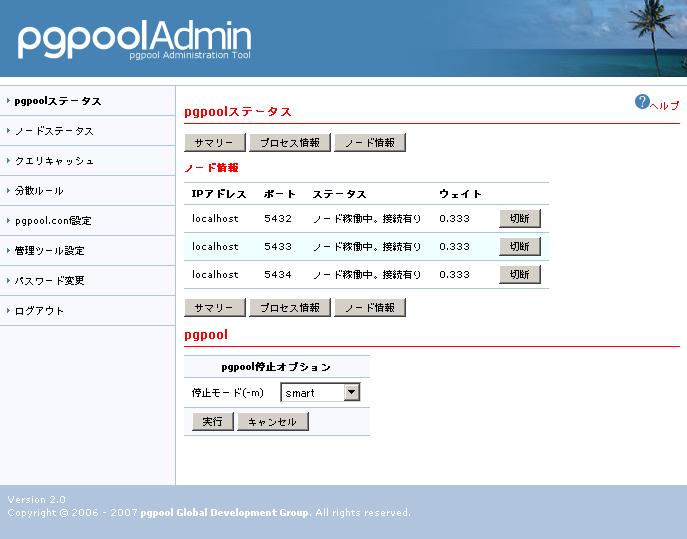Image resolution: width=687 pixels, height=539 pixels.
Task: Click localhost in the 5433 row
Action: click(x=215, y=246)
